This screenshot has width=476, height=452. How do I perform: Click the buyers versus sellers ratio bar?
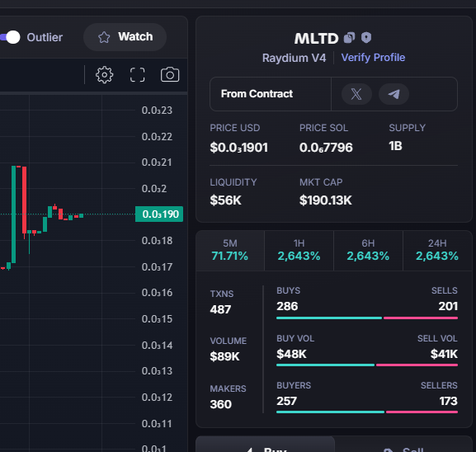(367, 412)
